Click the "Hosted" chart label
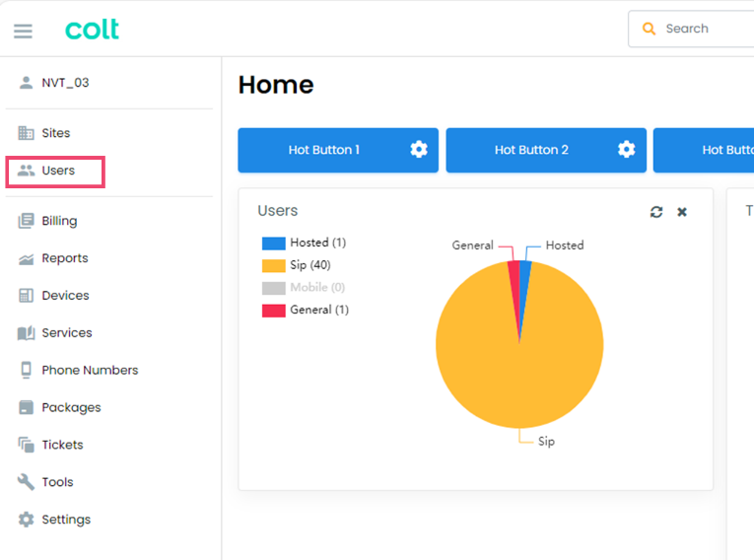Screen dimensions: 754x560 point(565,245)
